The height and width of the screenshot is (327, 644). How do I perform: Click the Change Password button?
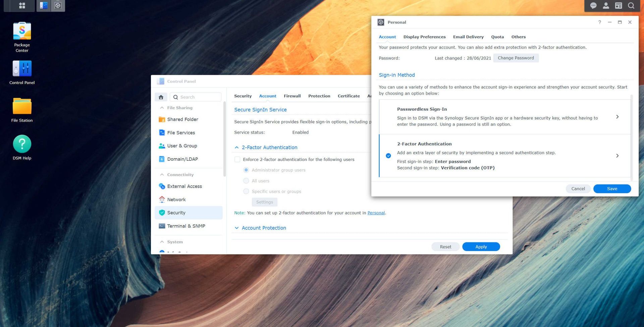pos(516,58)
